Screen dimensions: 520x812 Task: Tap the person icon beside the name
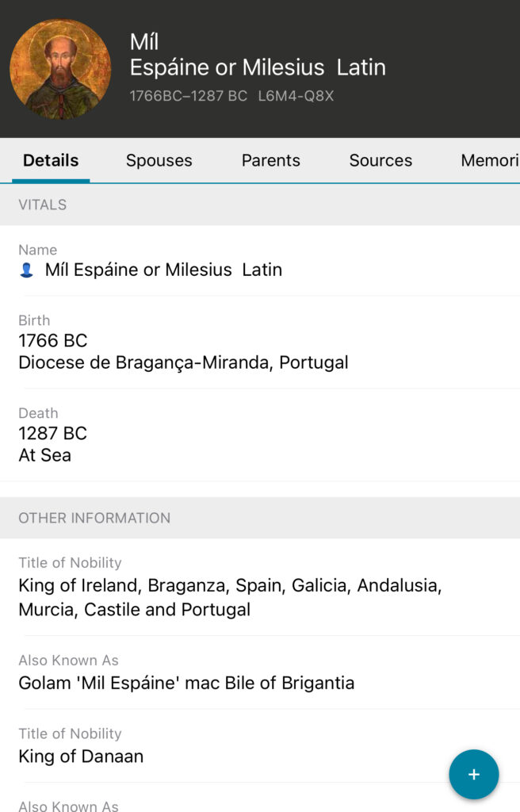tap(26, 270)
